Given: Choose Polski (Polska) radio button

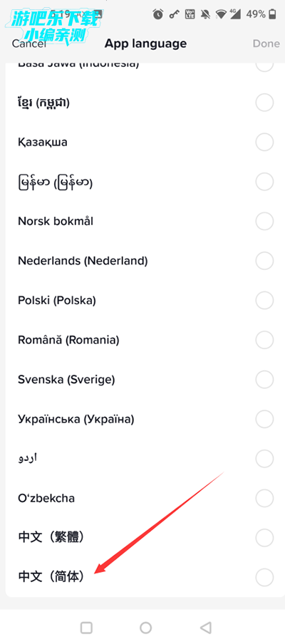Looking at the screenshot, I should click(x=264, y=300).
